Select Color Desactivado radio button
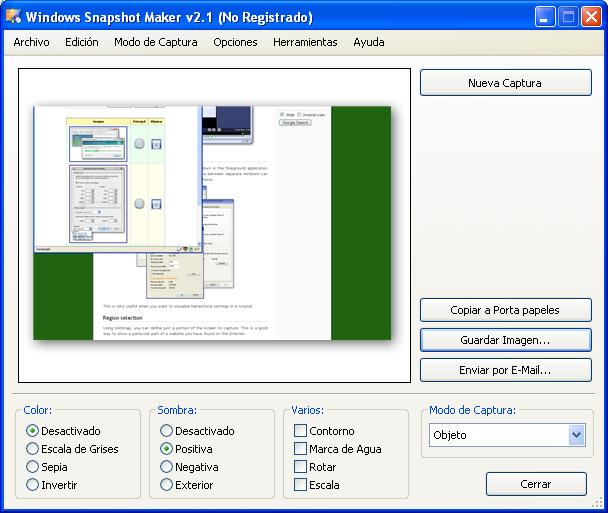This screenshot has height=513, width=608. pyautogui.click(x=32, y=431)
